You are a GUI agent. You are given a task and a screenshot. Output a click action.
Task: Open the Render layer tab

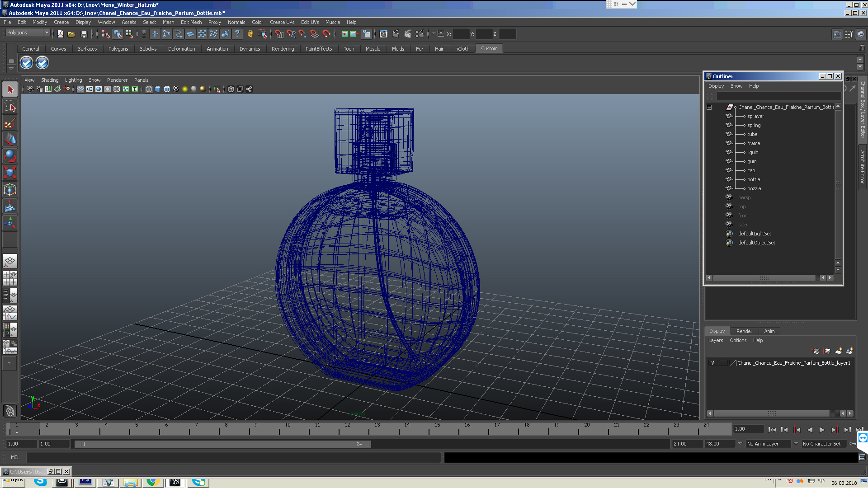tap(744, 331)
